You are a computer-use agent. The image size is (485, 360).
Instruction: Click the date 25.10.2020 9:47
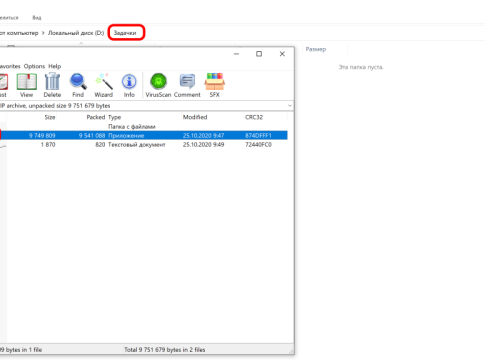(203, 135)
